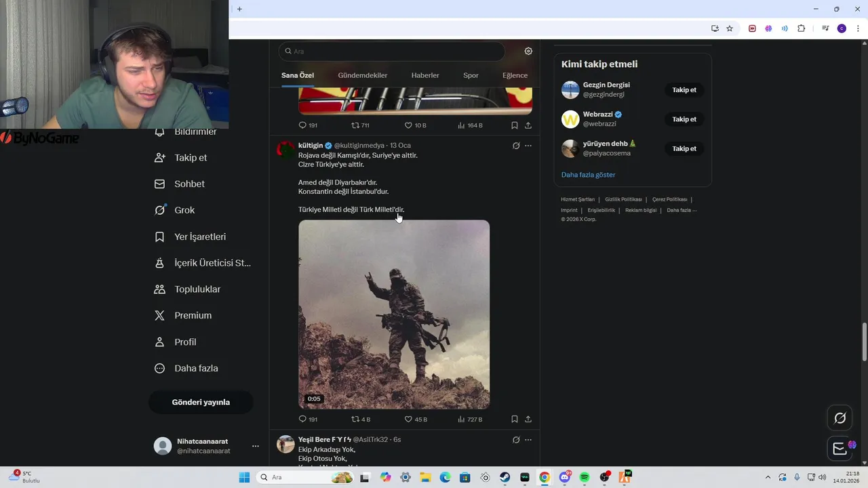Viewport: 868px width, 488px height.
Task: Click Daha fazla göster link
Action: pos(588,175)
